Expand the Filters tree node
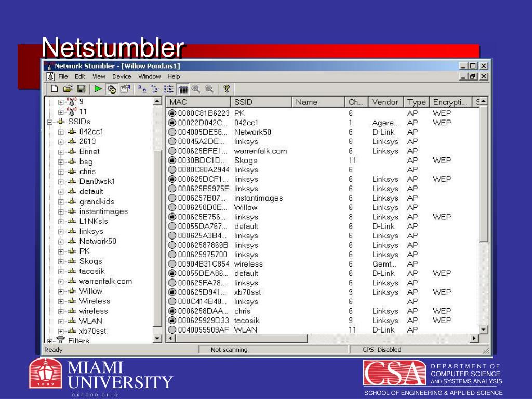Viewport: 532px width, 399px height. (x=50, y=341)
